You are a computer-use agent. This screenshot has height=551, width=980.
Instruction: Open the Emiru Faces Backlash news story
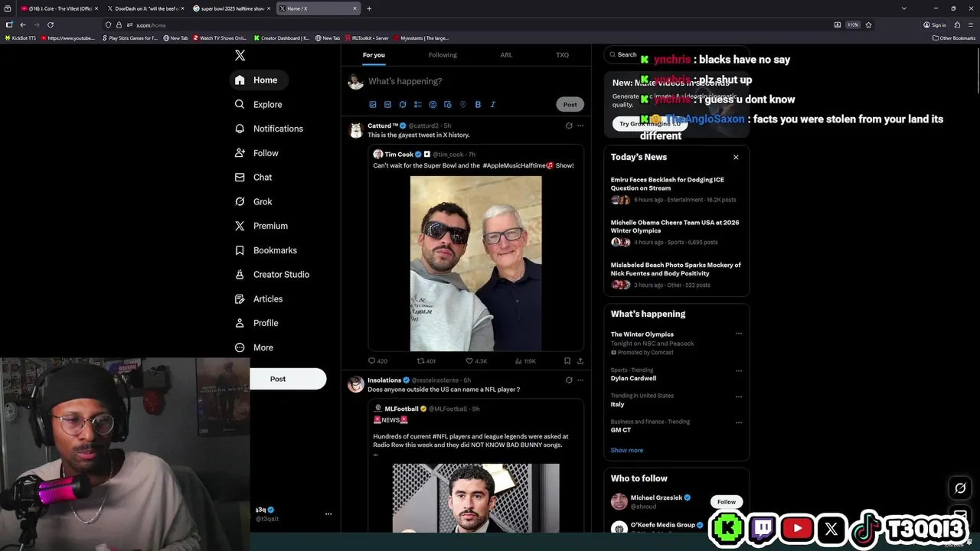pyautogui.click(x=676, y=190)
